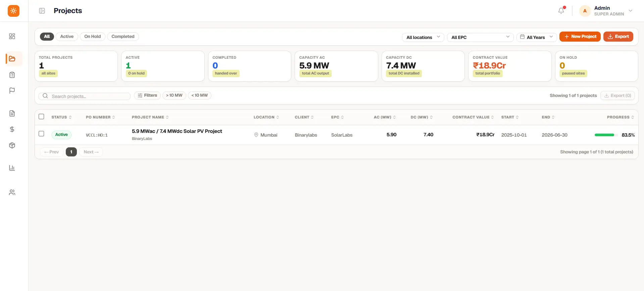Click the orange Export button
Screen dimensions: 644x291
click(x=618, y=37)
